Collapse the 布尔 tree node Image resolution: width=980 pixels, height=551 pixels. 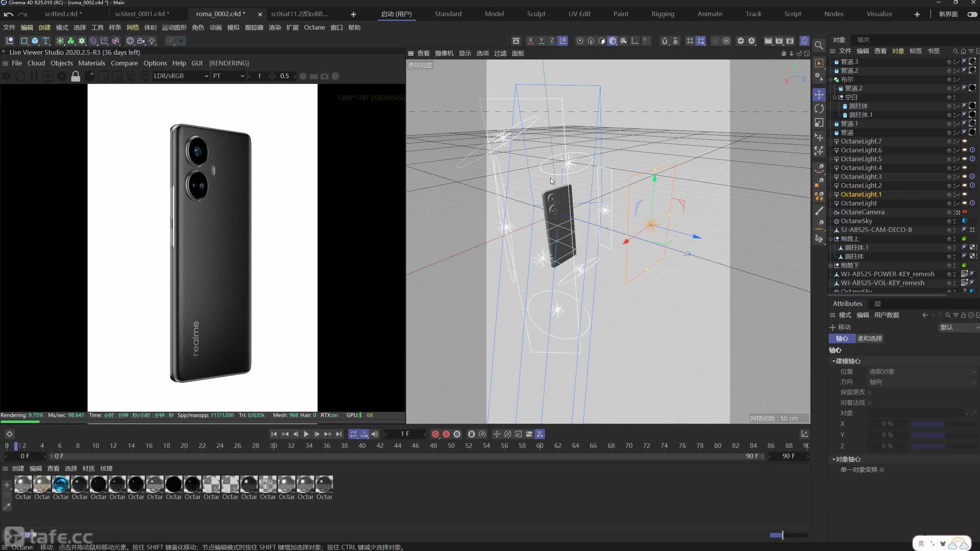[831, 80]
